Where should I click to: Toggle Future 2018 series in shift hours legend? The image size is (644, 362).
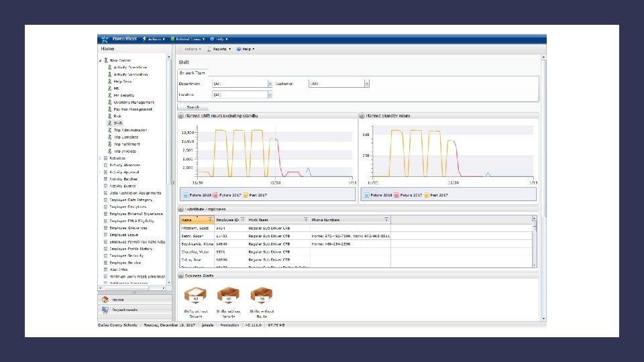(x=199, y=195)
